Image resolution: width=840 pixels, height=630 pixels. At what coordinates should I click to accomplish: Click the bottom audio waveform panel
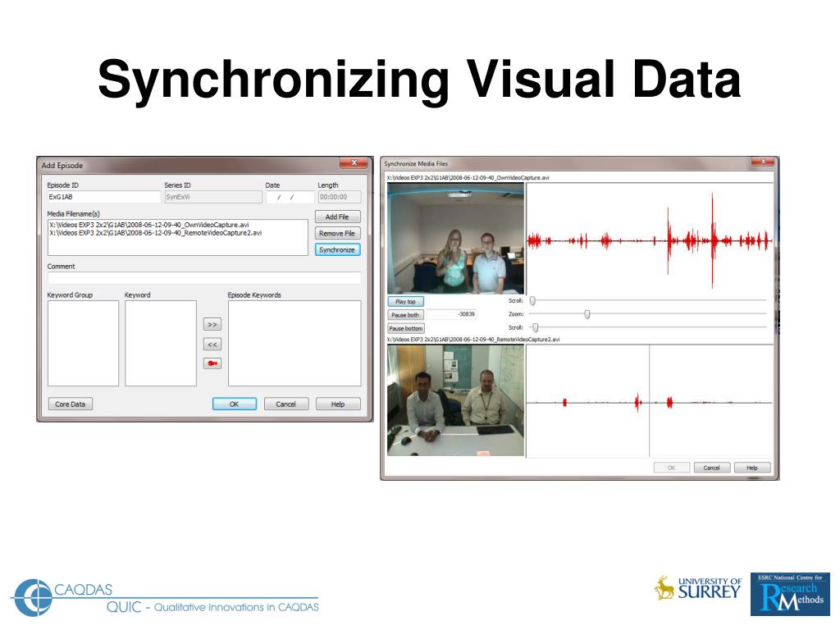[650, 400]
